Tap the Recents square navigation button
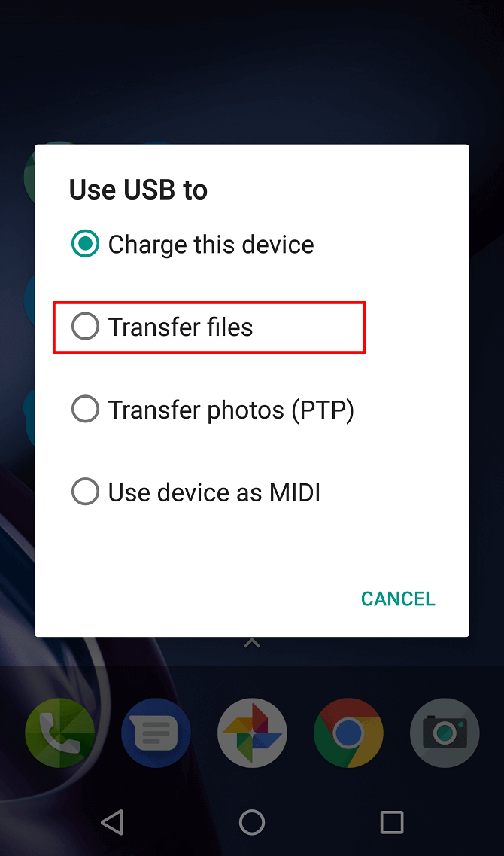The image size is (504, 856). coord(391,821)
